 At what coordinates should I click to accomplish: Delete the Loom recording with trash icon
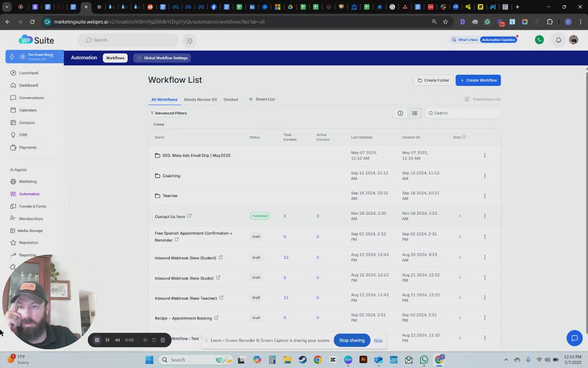tap(163, 340)
